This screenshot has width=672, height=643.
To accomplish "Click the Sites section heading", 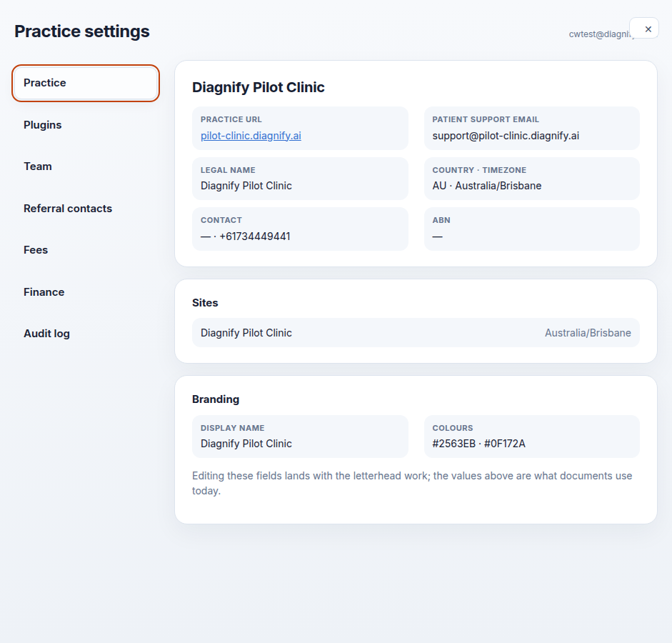I will coord(205,303).
